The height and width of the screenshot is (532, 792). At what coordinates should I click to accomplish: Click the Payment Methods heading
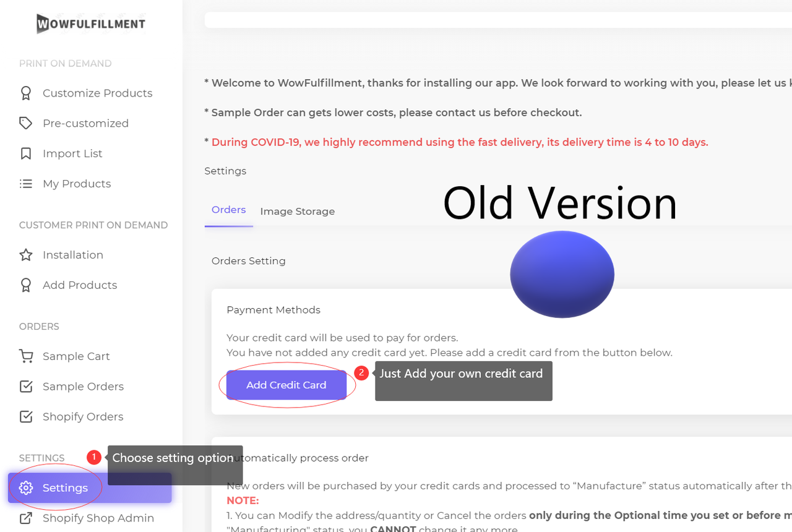[273, 310]
